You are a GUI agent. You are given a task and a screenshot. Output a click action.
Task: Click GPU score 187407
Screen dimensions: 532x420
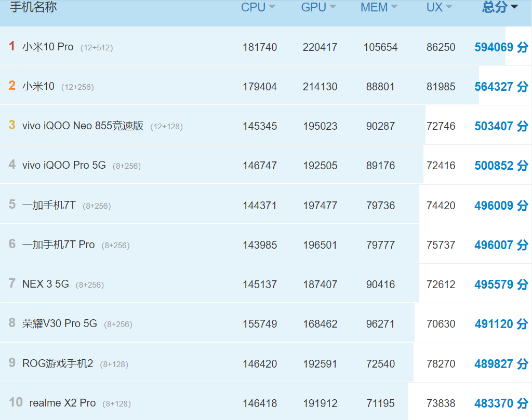320,284
